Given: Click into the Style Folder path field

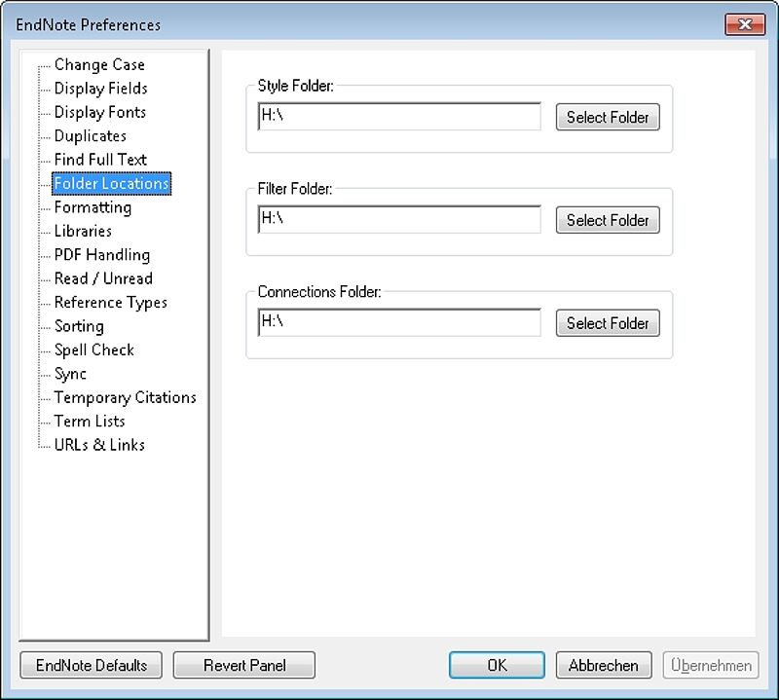Looking at the screenshot, I should click(399, 116).
